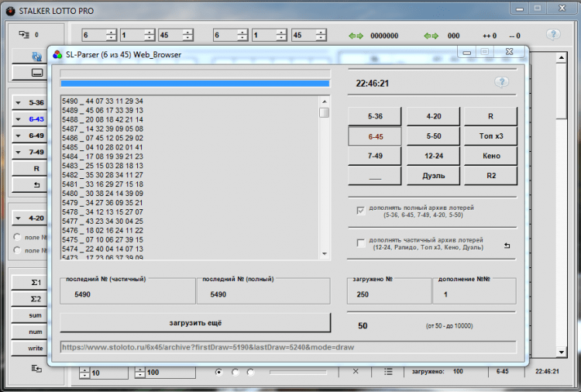The height and width of the screenshot is (392, 581).
Task: Select the first 'поле №' radio button
Action: pos(18,236)
